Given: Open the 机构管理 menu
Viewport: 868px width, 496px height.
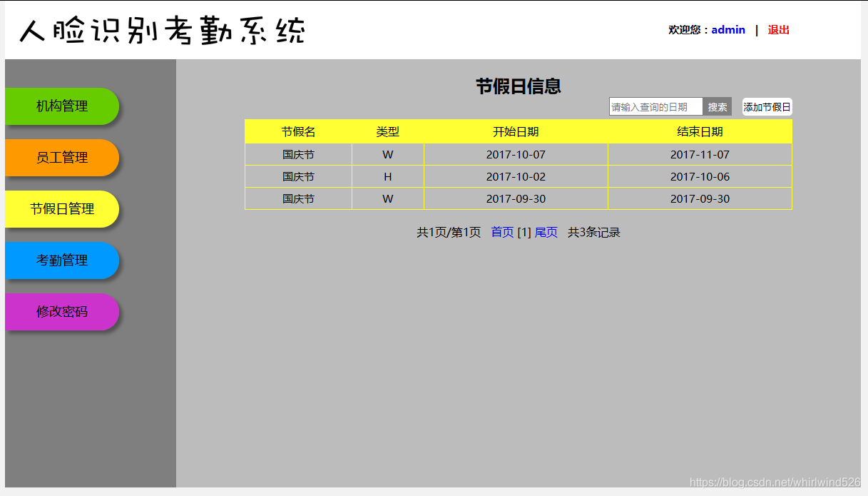Looking at the screenshot, I should 62,106.
